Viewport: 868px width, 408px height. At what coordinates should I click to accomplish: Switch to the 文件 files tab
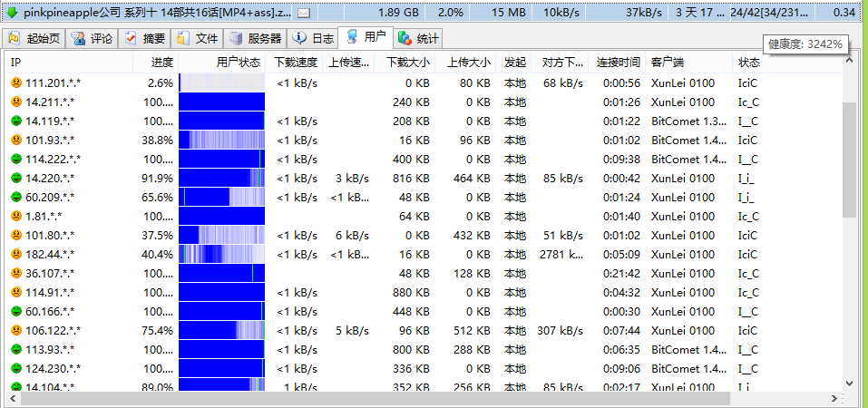(198, 39)
